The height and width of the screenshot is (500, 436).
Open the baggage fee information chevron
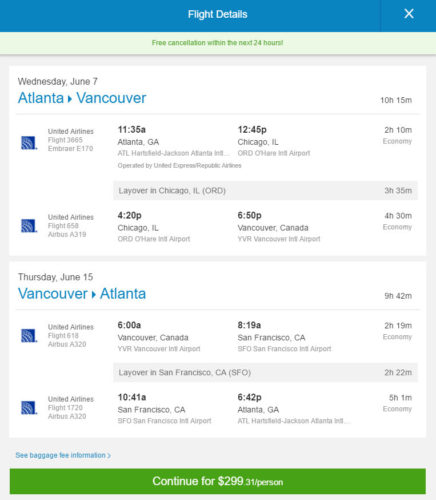(109, 455)
